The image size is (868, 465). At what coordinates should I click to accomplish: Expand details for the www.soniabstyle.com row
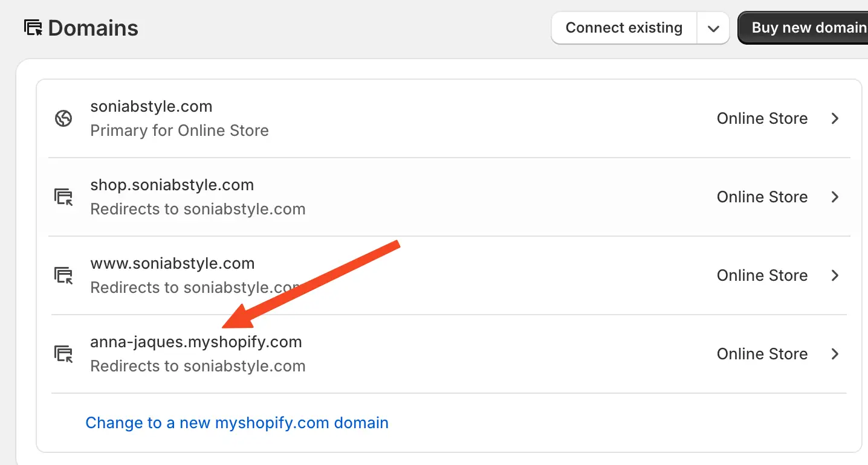pyautogui.click(x=835, y=275)
